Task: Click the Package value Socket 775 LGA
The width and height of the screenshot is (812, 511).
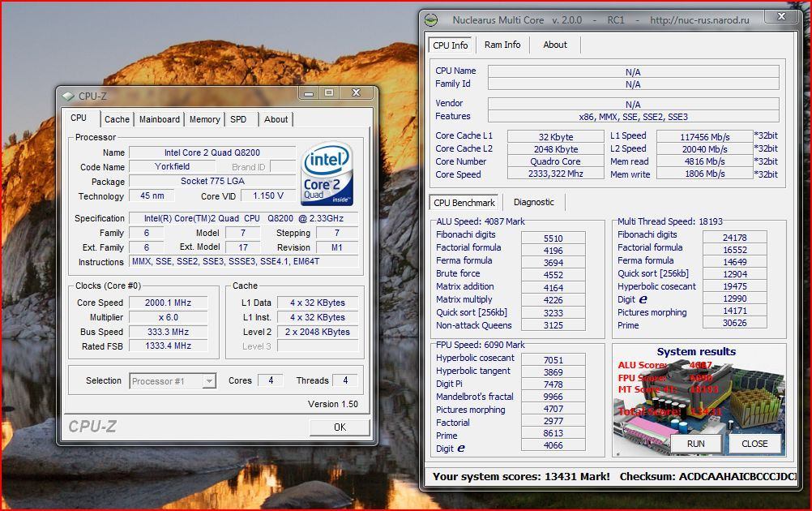Action: pyautogui.click(x=212, y=181)
